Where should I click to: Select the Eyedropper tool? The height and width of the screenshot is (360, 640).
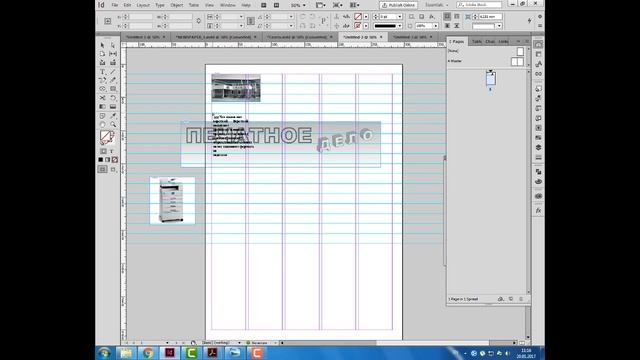(113, 116)
